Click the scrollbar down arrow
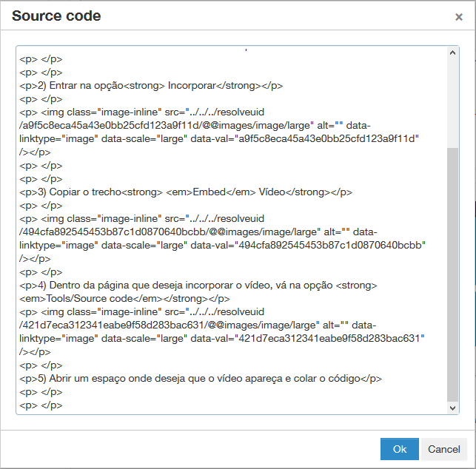 coord(453,408)
